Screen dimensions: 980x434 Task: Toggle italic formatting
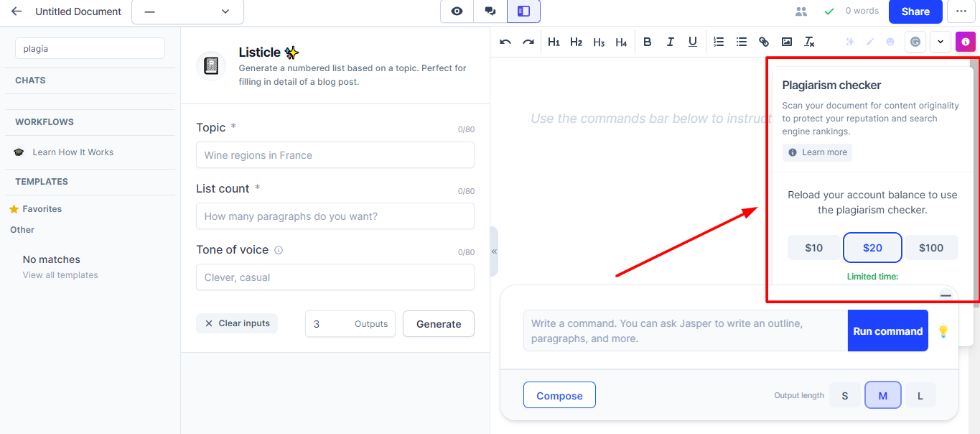pyautogui.click(x=670, y=42)
